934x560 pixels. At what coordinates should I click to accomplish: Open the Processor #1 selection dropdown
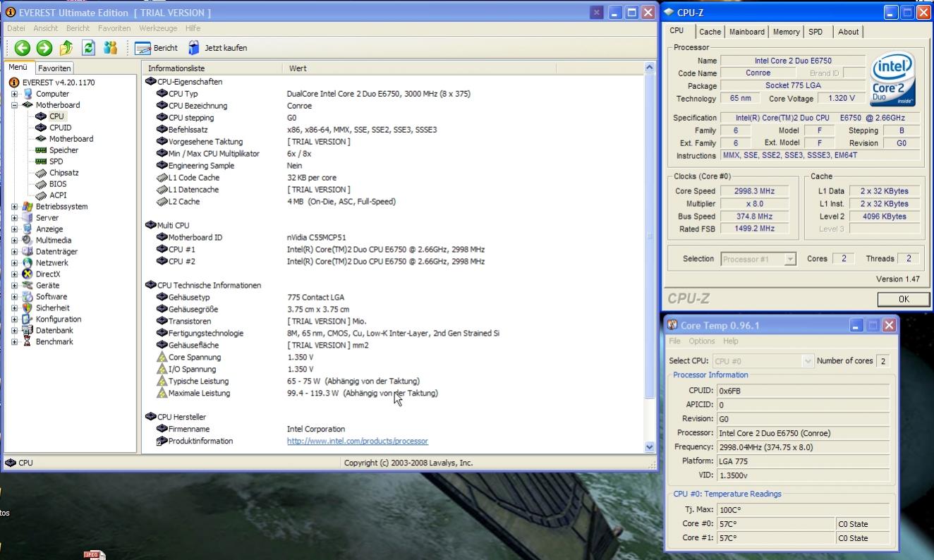pos(758,259)
